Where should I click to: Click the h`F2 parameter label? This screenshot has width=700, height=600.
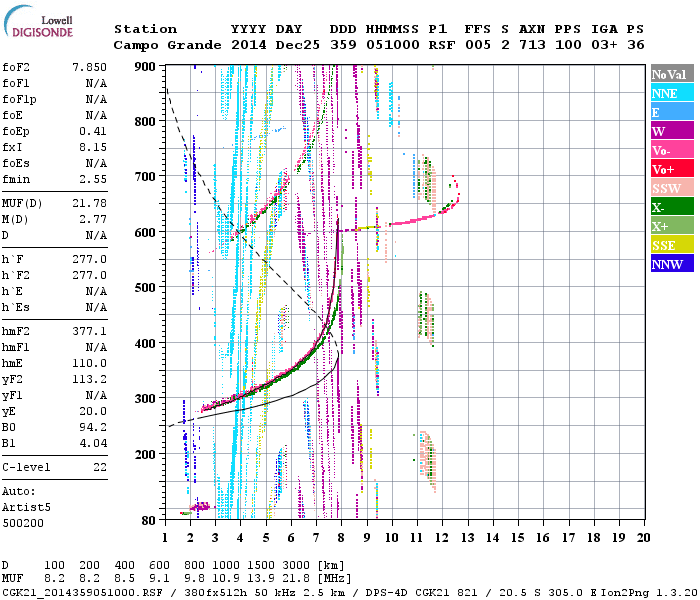tap(16, 275)
